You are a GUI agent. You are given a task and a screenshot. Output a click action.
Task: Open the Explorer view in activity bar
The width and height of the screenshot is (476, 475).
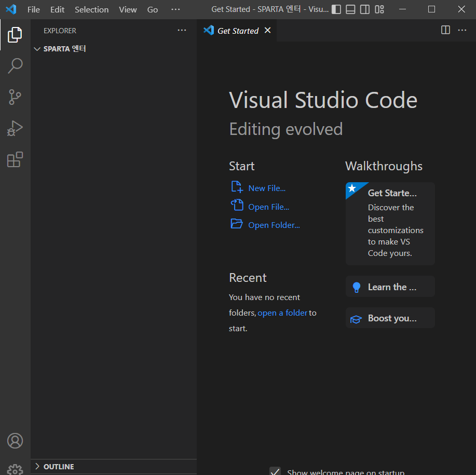[x=15, y=35]
